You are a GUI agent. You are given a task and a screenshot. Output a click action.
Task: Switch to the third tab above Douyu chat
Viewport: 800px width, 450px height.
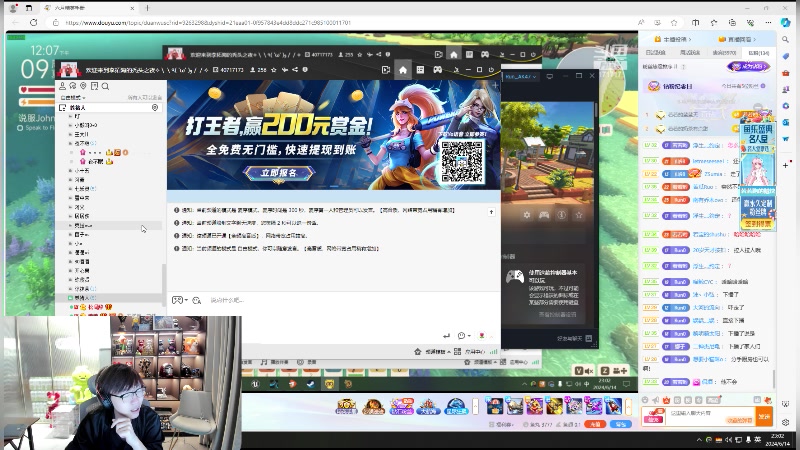pyautogui.click(x=724, y=53)
